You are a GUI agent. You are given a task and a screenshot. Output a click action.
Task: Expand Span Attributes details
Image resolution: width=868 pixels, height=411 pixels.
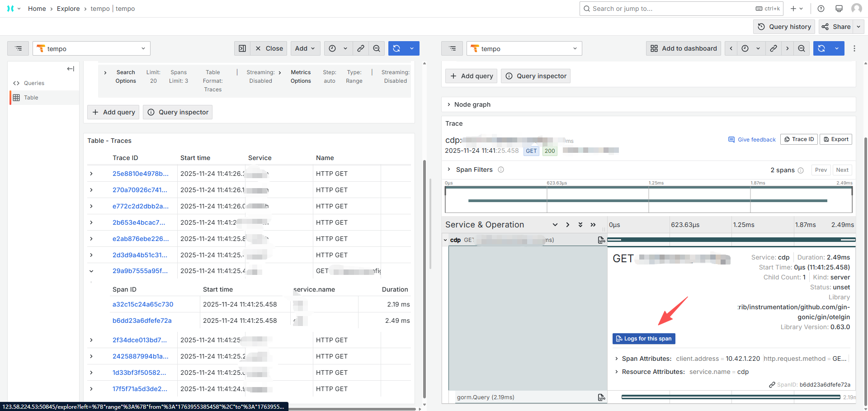[x=617, y=359]
